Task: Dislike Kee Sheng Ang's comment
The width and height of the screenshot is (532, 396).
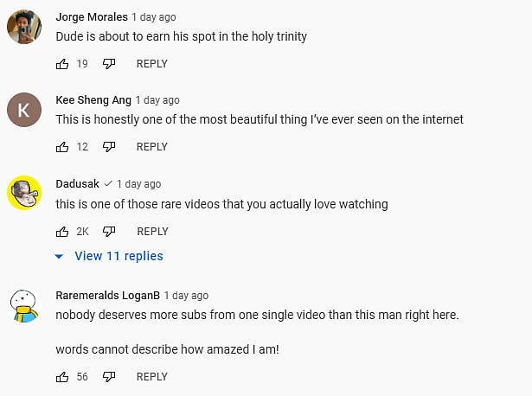Action: click(109, 147)
